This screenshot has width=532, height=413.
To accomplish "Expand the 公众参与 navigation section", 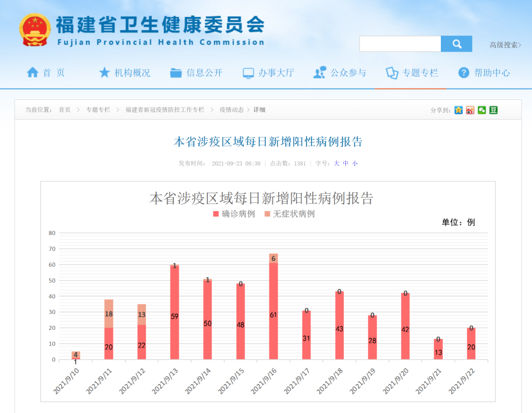I will tap(348, 72).
